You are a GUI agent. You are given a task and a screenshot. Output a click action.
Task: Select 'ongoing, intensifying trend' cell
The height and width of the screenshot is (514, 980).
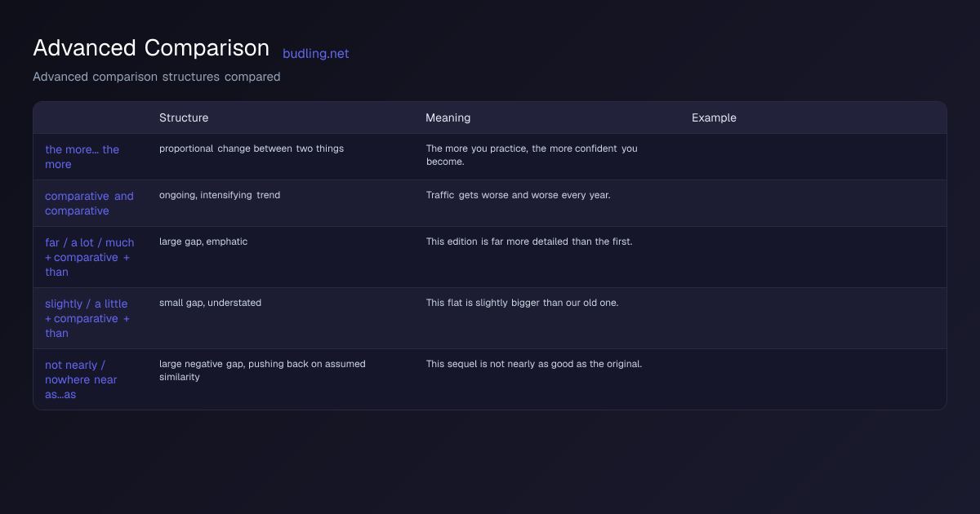(220, 195)
